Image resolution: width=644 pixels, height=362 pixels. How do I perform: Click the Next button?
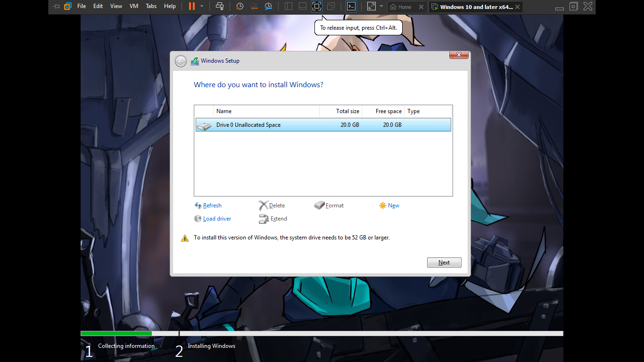[x=444, y=263]
